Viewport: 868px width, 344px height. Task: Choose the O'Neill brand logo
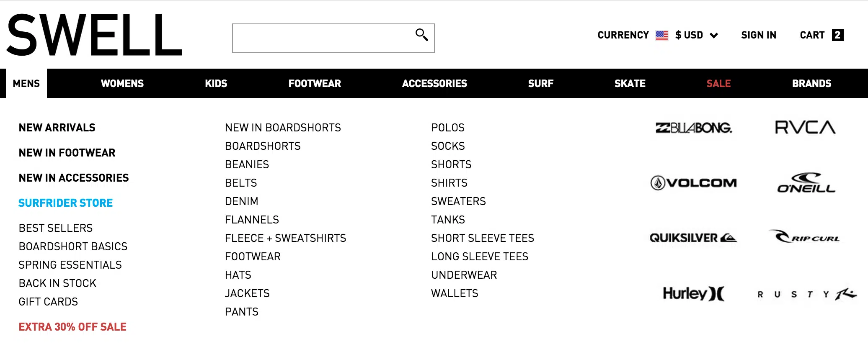806,183
